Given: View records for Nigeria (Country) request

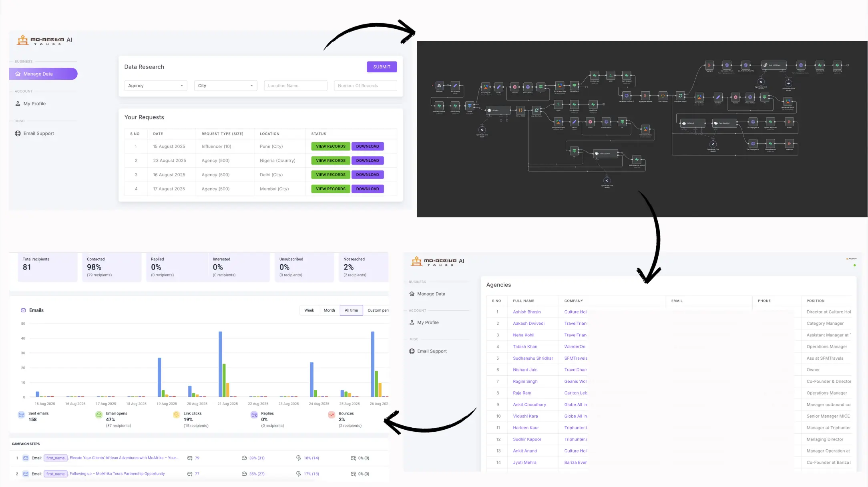Looking at the screenshot, I should tap(331, 161).
